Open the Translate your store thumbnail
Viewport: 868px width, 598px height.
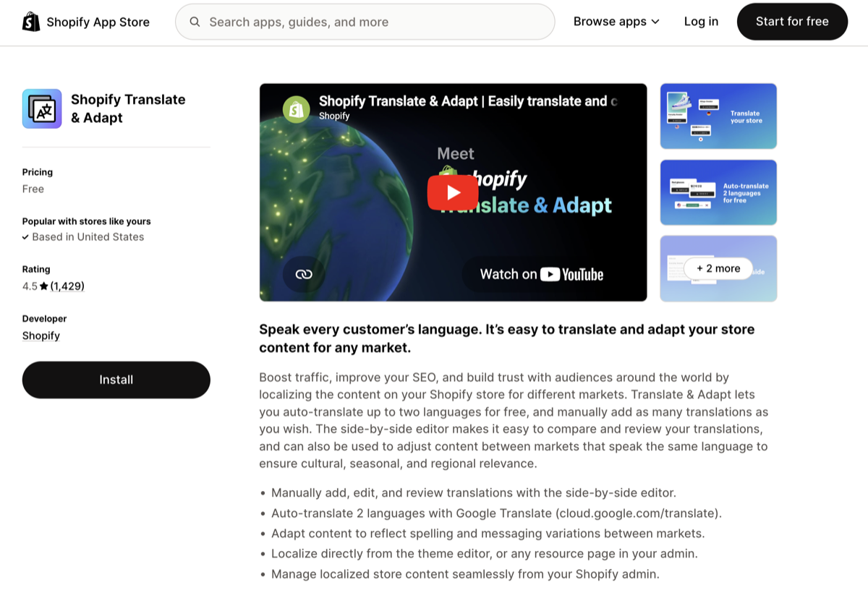click(718, 116)
